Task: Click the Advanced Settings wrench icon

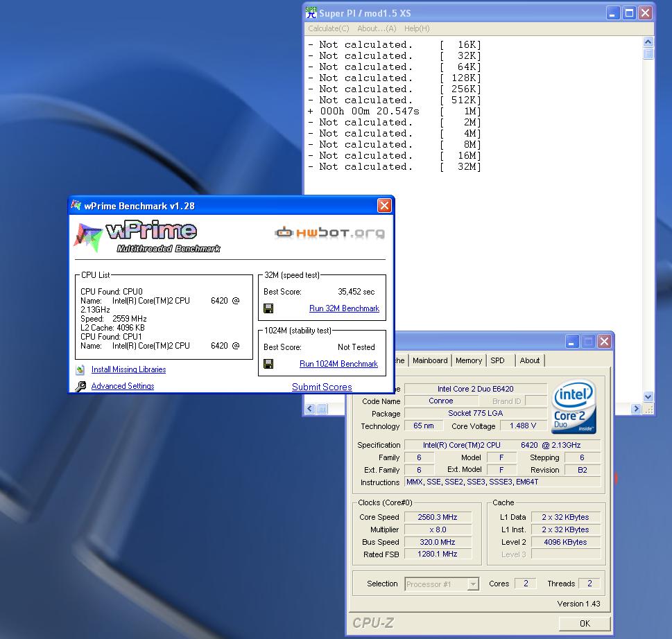Action: tap(80, 386)
